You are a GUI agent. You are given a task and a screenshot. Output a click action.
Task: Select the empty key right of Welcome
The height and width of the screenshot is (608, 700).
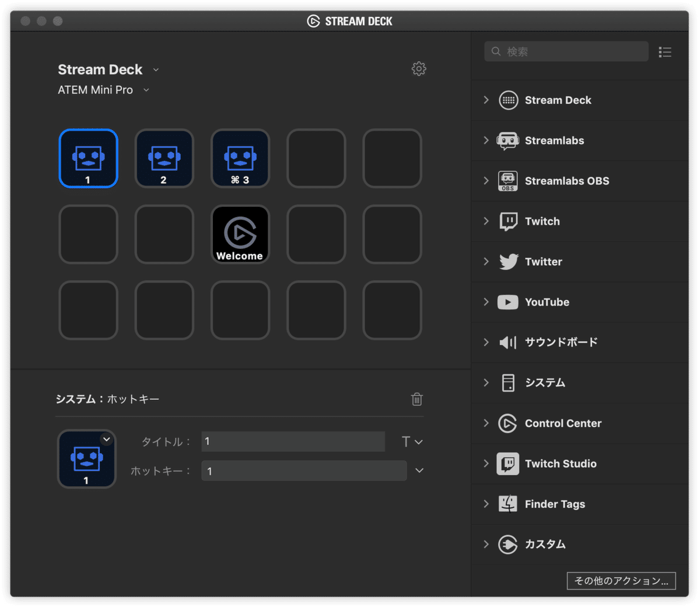(316, 234)
